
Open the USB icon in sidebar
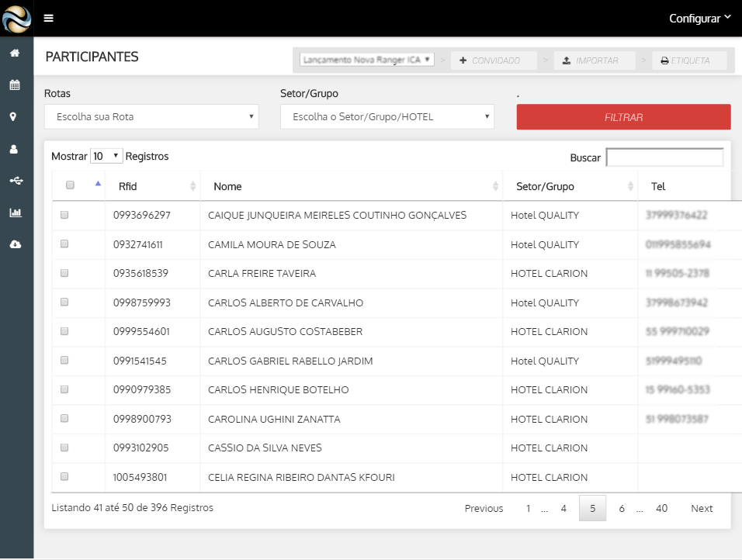click(x=16, y=181)
